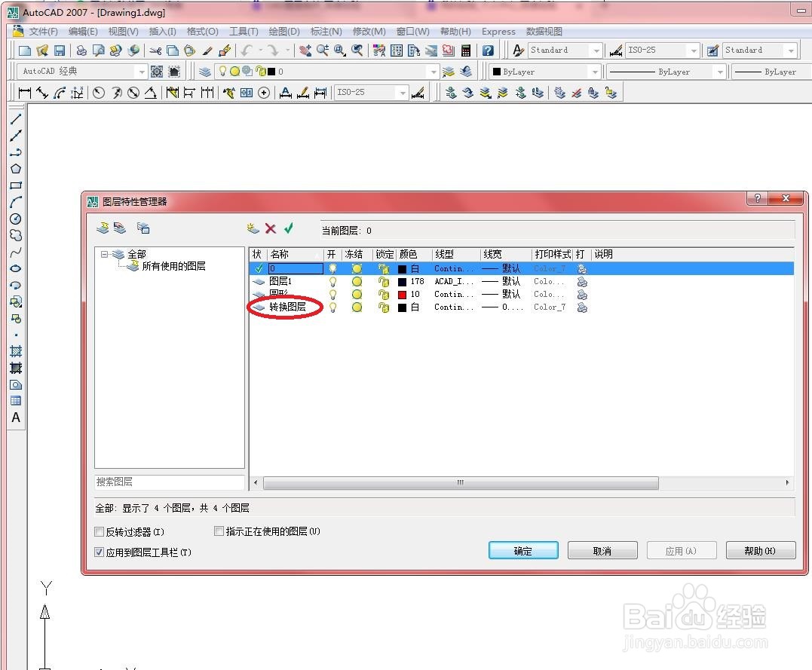This screenshot has height=670, width=812.
Task: Click Delete Layer red X icon
Action: point(271,228)
